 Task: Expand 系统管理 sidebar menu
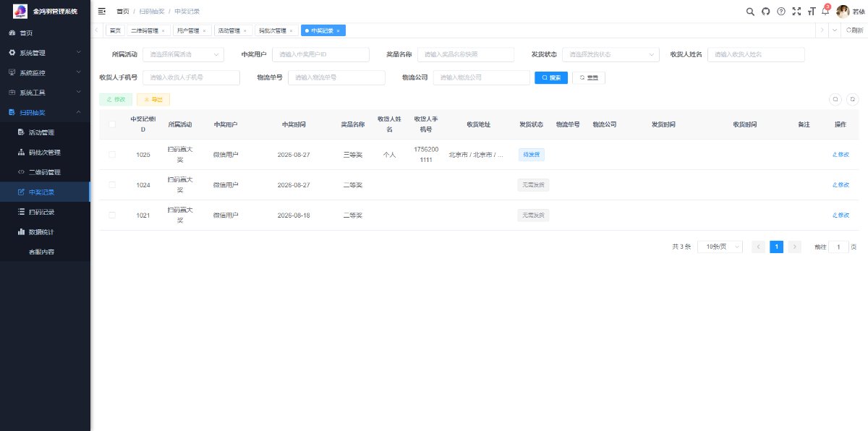pyautogui.click(x=45, y=53)
